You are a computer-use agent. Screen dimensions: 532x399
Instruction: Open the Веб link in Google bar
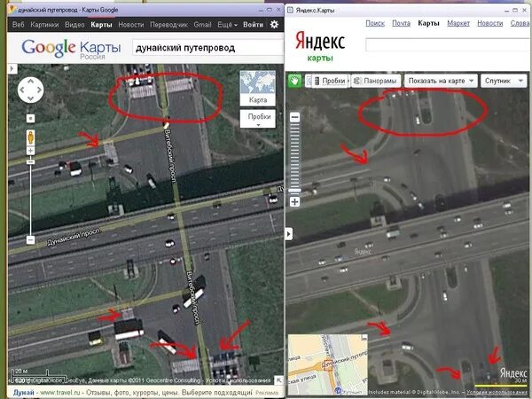point(19,25)
